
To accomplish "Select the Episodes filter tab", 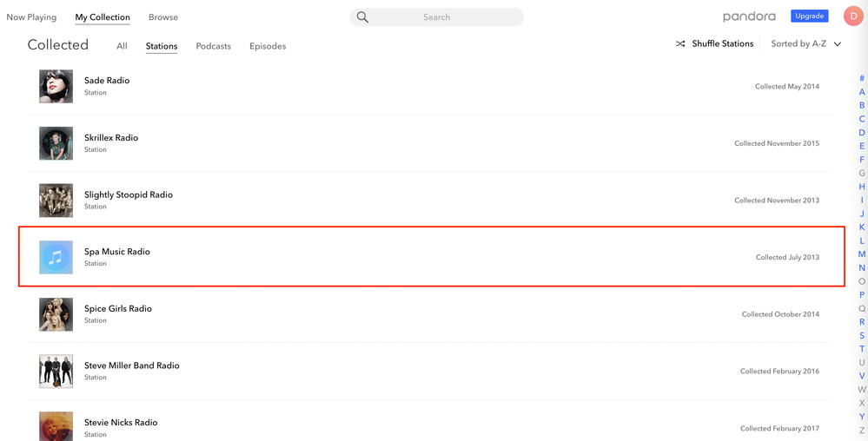I will point(268,46).
